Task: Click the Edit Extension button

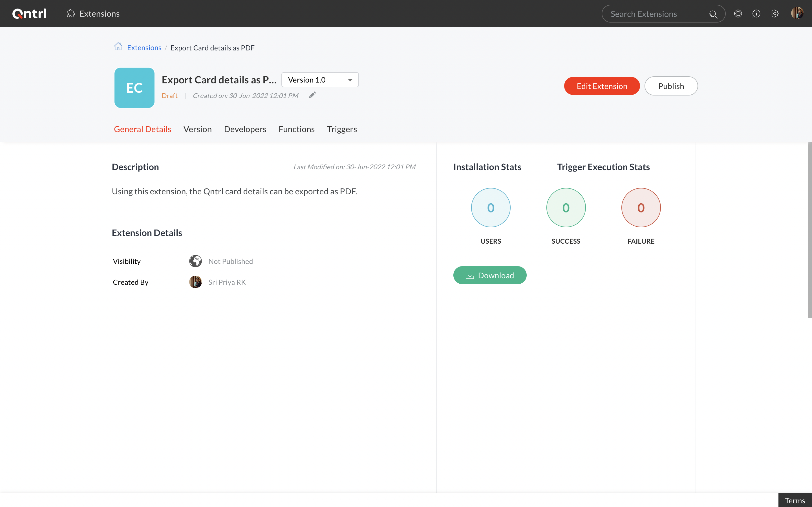Action: point(602,86)
